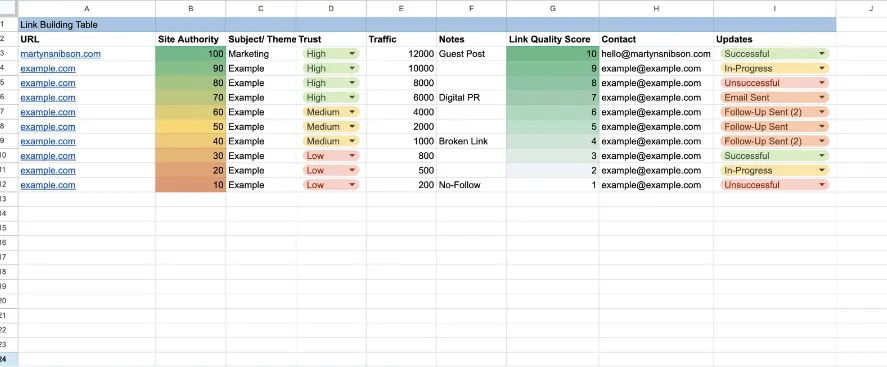This screenshot has width=887, height=367.
Task: Select the Digital PR notes cell
Action: tap(471, 98)
